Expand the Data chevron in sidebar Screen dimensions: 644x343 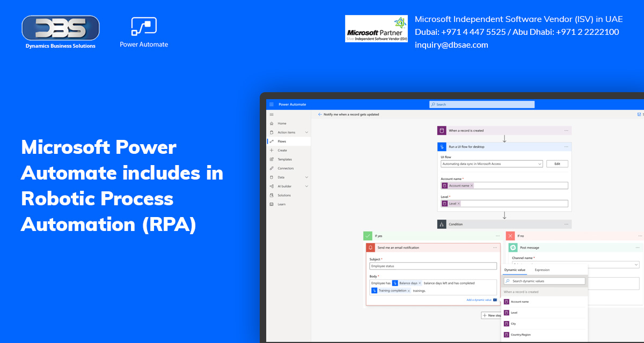[306, 177]
